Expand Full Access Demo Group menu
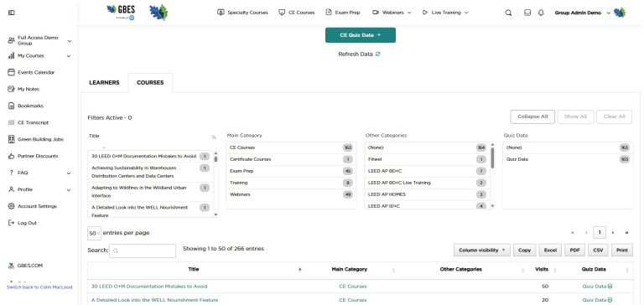The height and width of the screenshot is (305, 644). 70,41
